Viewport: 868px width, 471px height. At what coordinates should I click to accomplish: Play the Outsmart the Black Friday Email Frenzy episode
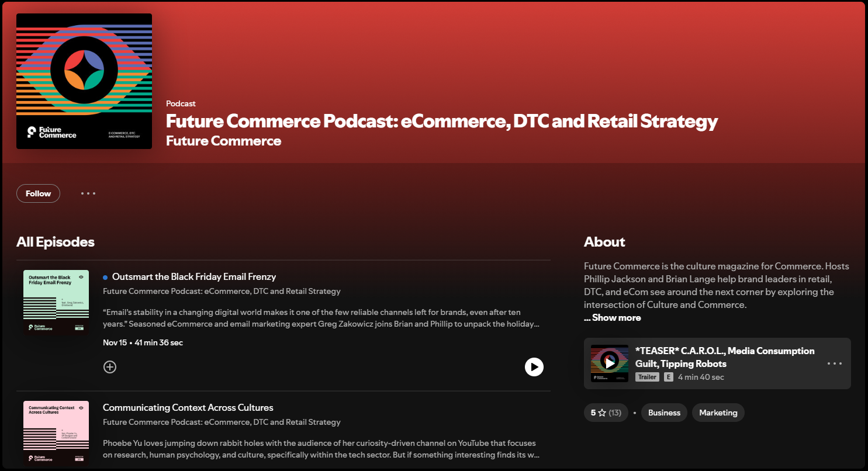pyautogui.click(x=534, y=366)
